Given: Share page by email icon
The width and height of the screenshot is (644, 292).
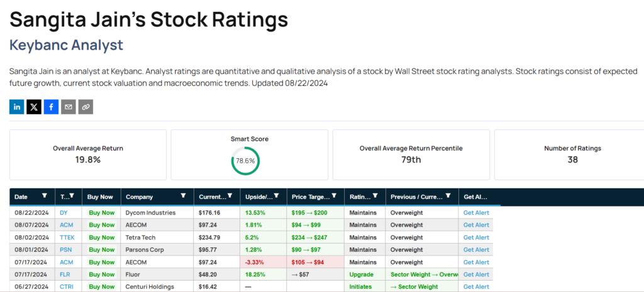Looking at the screenshot, I should pos(68,107).
